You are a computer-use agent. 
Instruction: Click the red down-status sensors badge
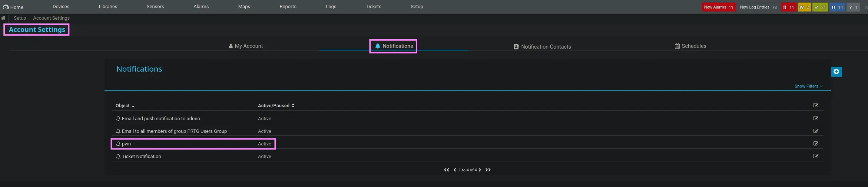pyautogui.click(x=788, y=7)
